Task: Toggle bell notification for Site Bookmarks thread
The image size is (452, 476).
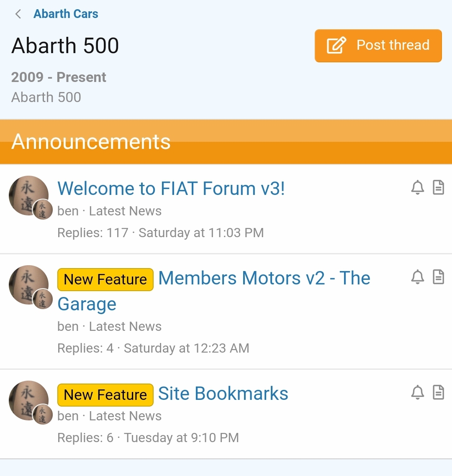Action: click(x=418, y=392)
